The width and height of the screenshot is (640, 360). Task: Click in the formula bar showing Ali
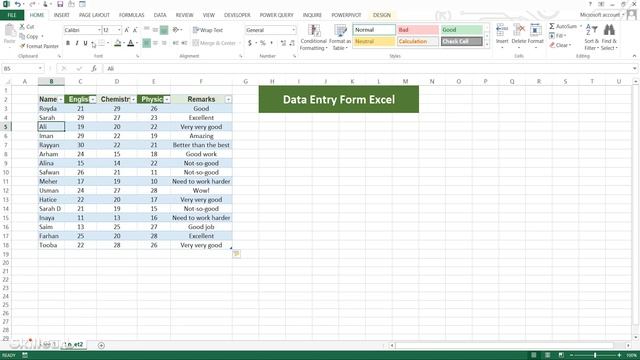click(367, 69)
